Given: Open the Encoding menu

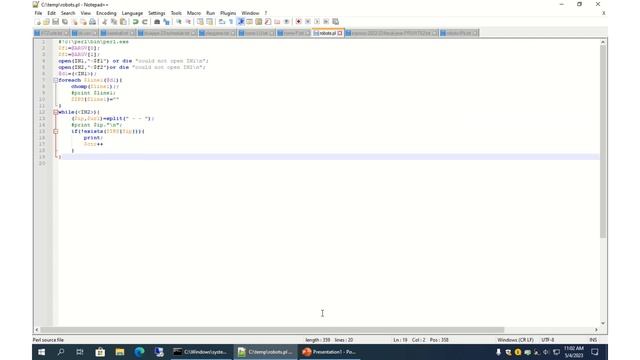Looking at the screenshot, I should click(x=106, y=13).
